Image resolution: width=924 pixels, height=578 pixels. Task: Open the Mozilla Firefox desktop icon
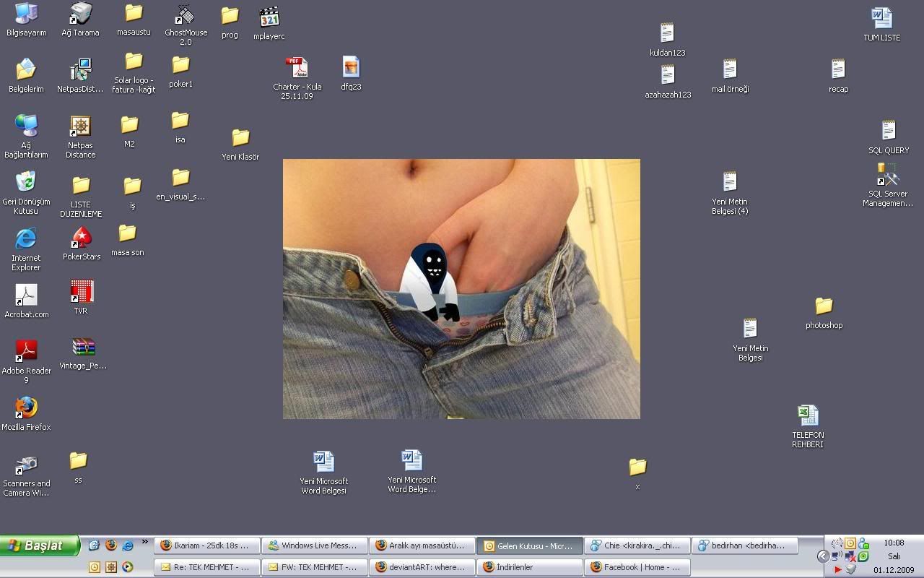pyautogui.click(x=26, y=409)
